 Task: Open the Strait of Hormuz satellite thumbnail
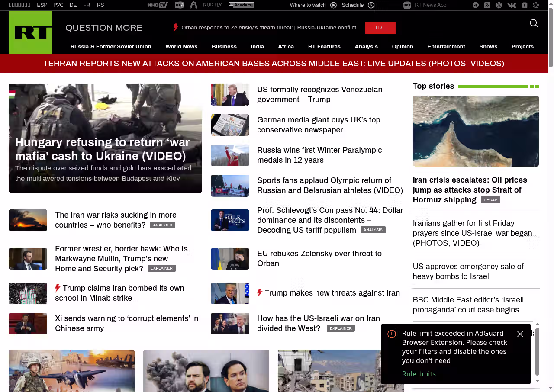pyautogui.click(x=476, y=131)
